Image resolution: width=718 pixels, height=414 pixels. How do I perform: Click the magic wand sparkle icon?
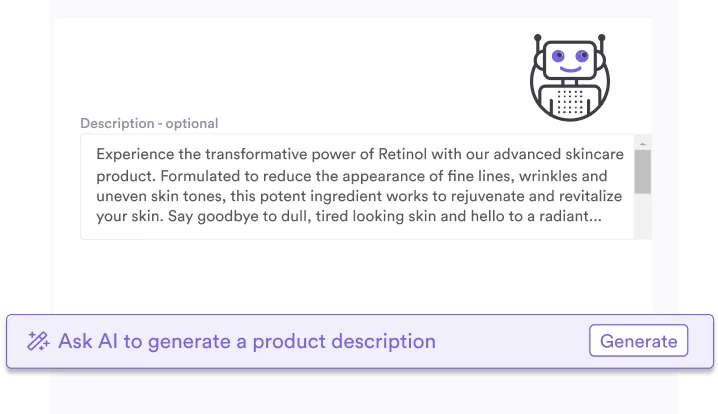coord(39,341)
